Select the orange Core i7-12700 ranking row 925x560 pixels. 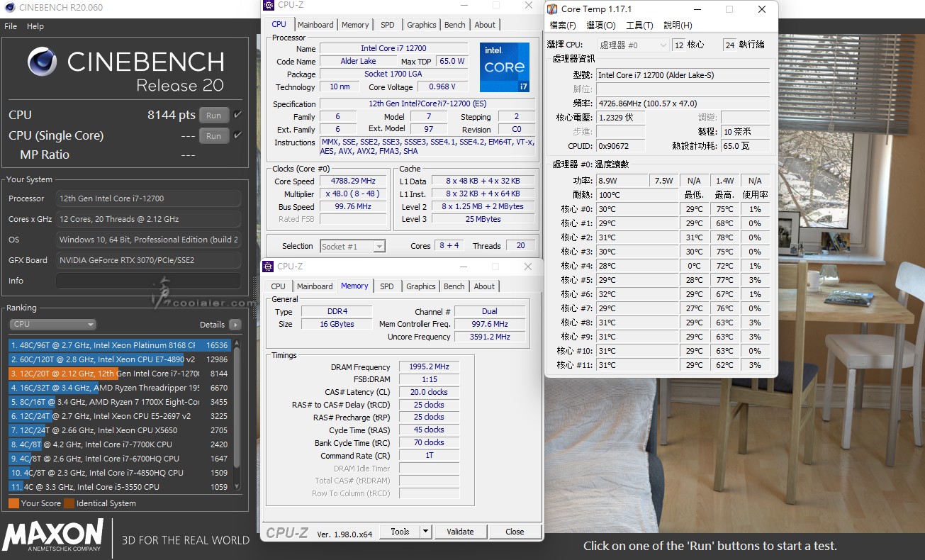click(119, 374)
